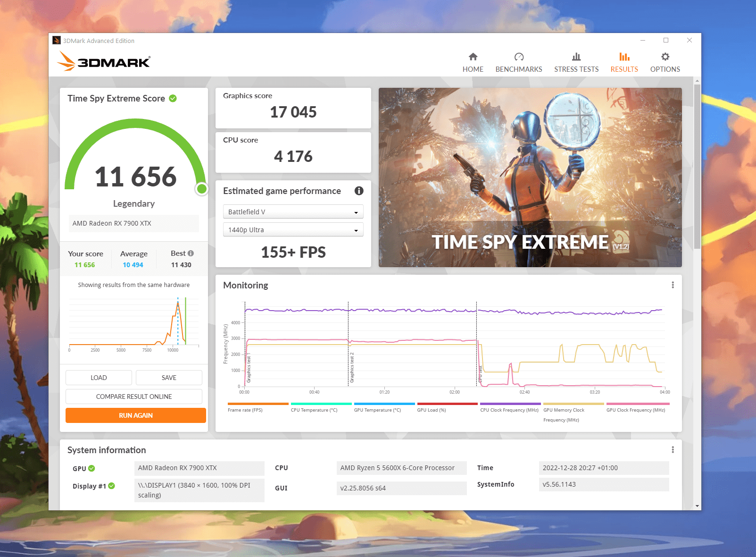This screenshot has height=557, width=756.
Task: Open the 1440p Ultra resolution dropdown
Action: pyautogui.click(x=293, y=230)
